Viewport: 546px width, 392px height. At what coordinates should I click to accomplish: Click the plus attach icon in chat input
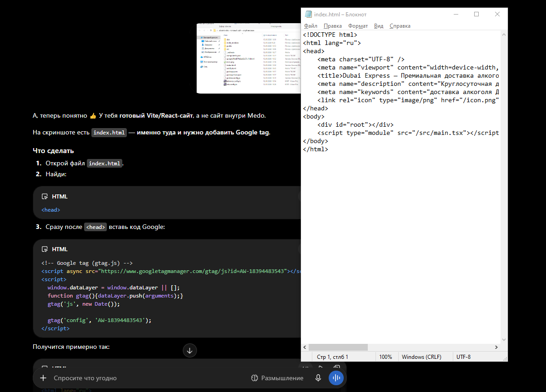43,378
